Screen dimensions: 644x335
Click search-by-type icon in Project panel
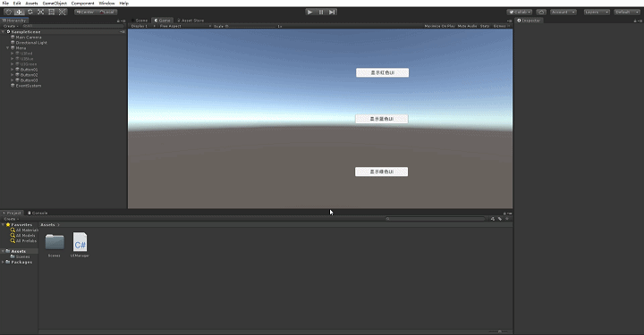click(x=493, y=219)
